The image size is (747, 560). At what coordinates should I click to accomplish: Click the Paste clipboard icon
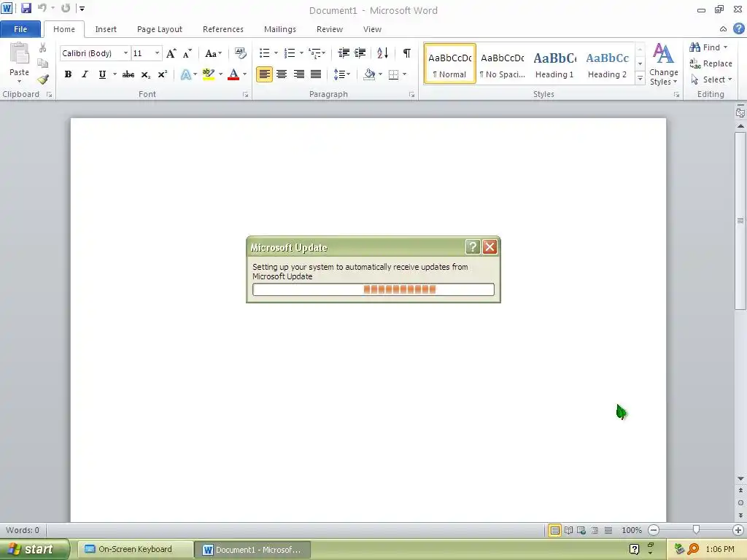pyautogui.click(x=19, y=54)
